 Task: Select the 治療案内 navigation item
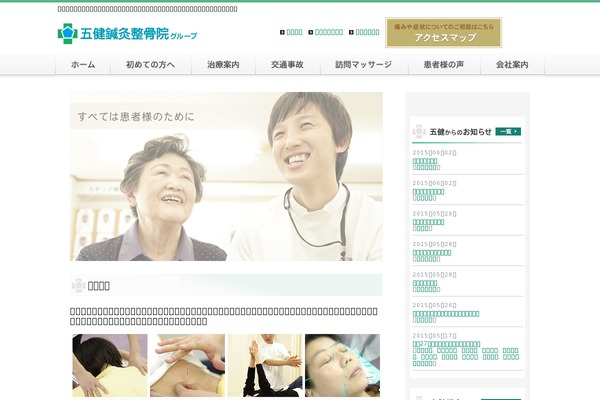(223, 65)
